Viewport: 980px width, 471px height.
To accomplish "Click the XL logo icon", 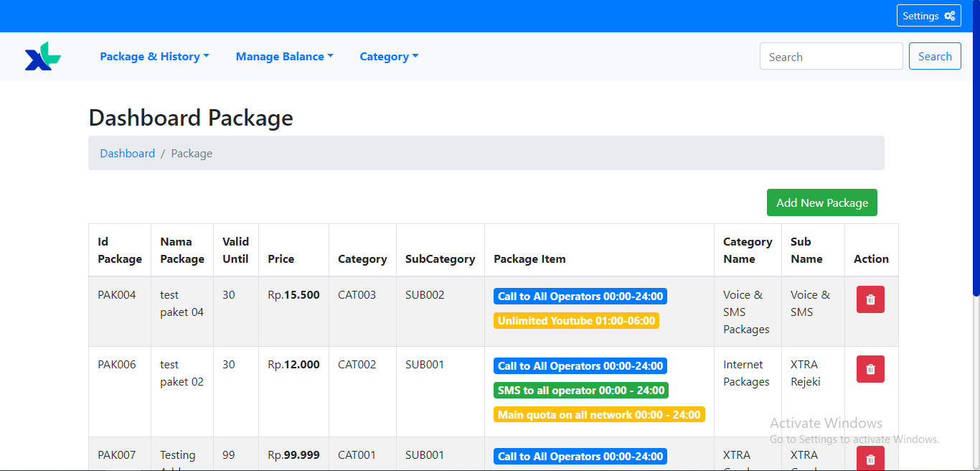I will [x=43, y=56].
